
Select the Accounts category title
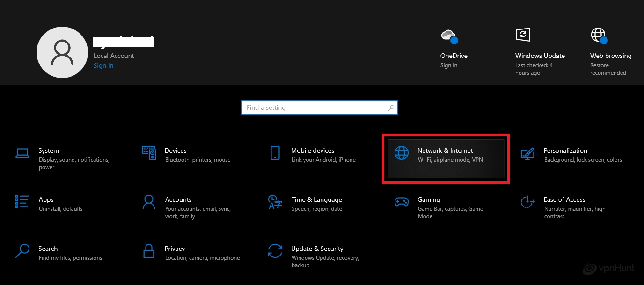[178, 199]
